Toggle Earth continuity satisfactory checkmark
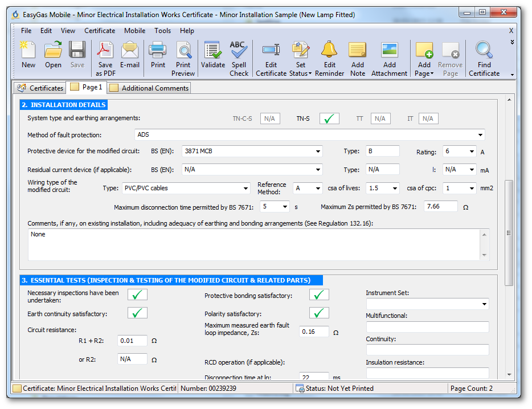 [x=137, y=313]
